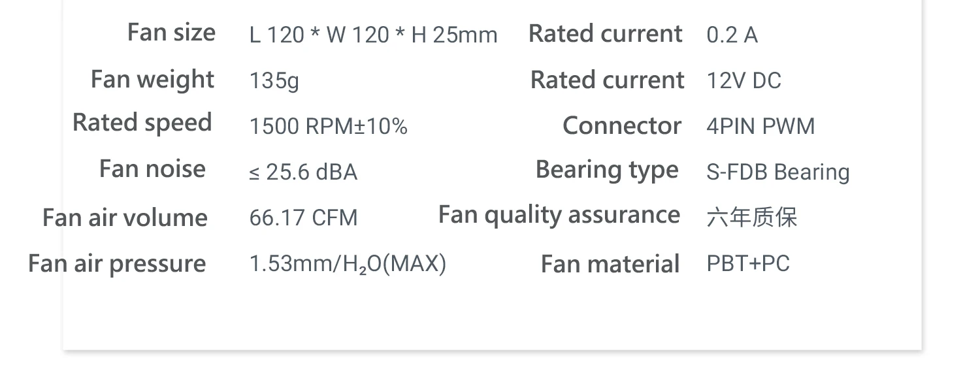Click the "Fan weight" label
Screen dimensions: 980x371
[152, 80]
